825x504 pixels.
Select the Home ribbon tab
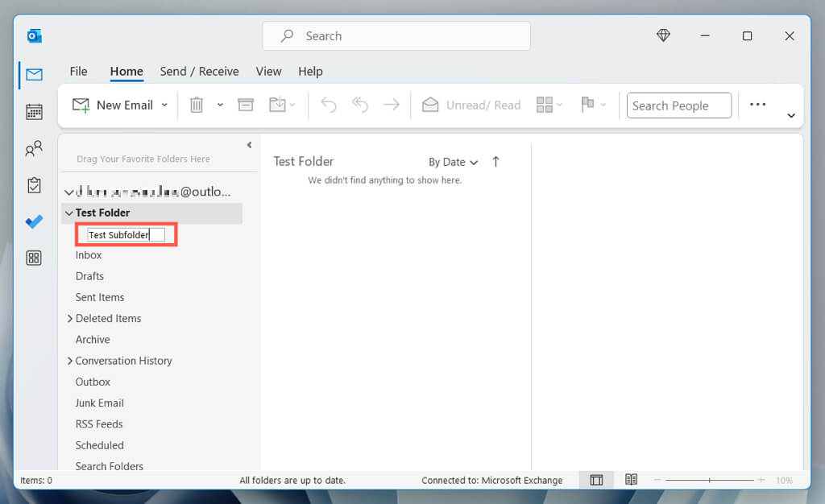(x=126, y=72)
